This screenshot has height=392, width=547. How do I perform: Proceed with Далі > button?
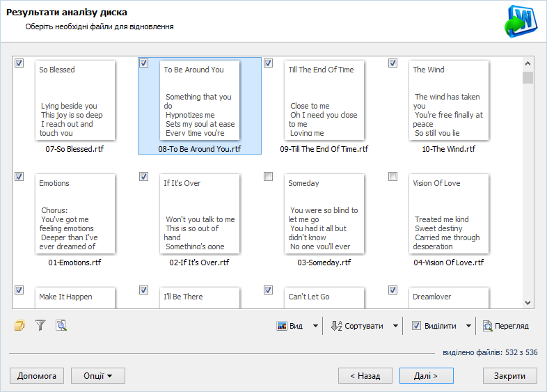tap(427, 376)
